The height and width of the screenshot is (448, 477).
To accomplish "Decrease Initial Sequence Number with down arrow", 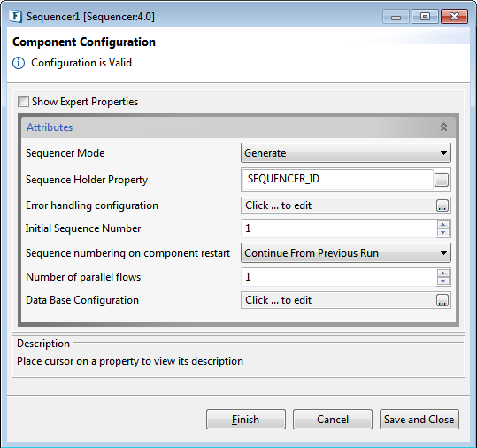I will coord(442,233).
